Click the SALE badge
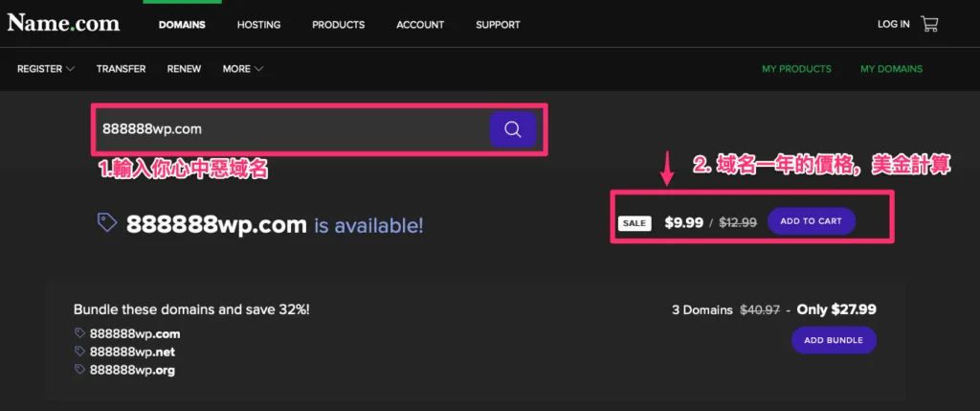980x411 pixels. (x=635, y=223)
